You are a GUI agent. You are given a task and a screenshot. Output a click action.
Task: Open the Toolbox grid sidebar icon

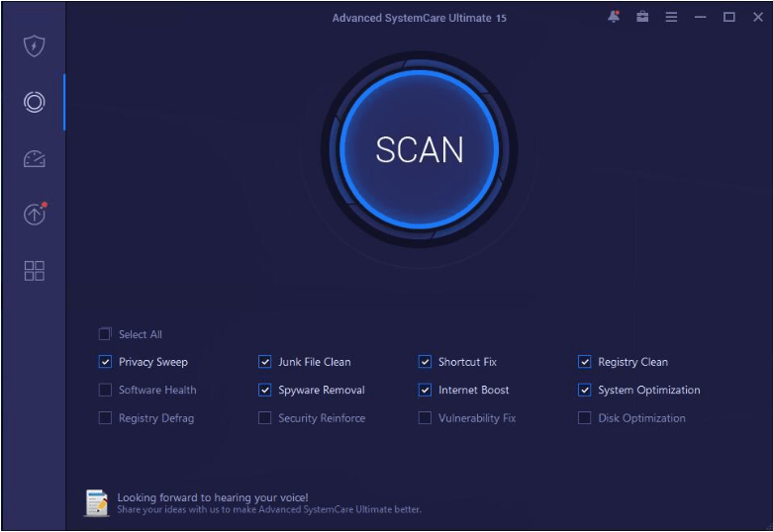(34, 271)
